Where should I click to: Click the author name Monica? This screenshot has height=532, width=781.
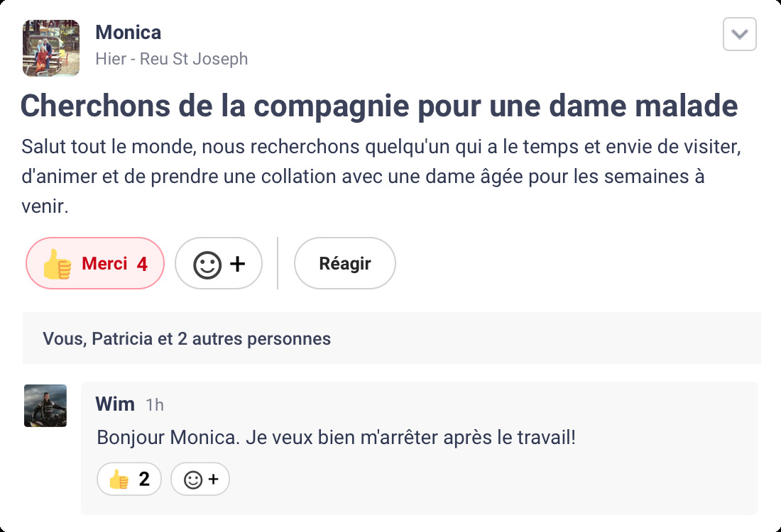128,33
